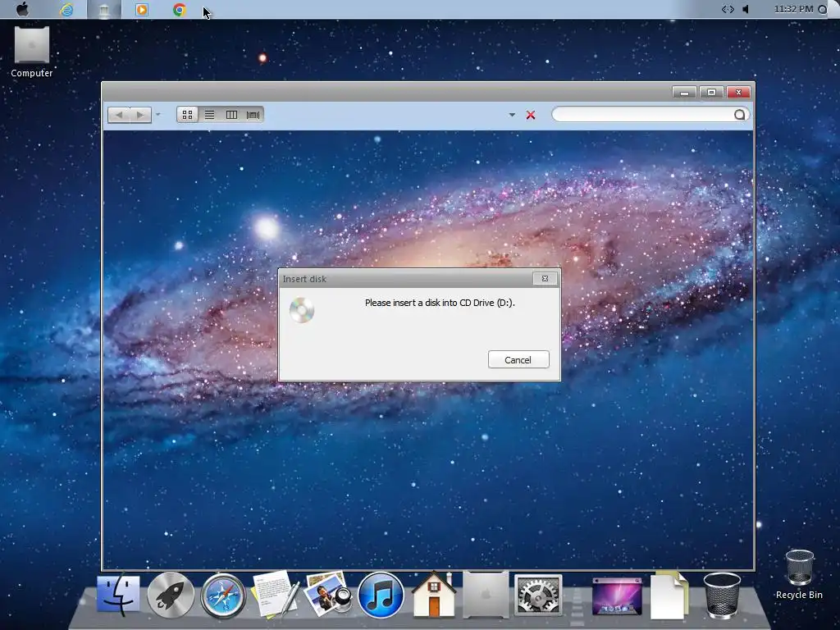This screenshot has height=630, width=840.
Task: Click the CD disc icon in dialog
Action: coord(302,309)
